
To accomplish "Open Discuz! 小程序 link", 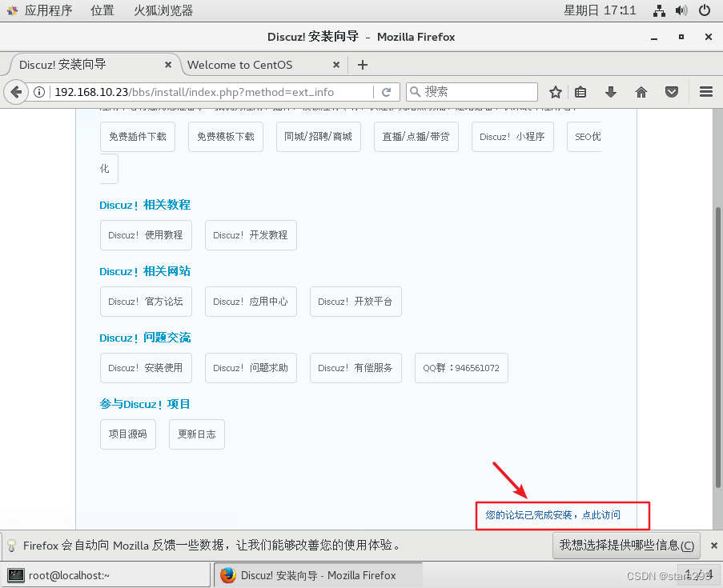I will [512, 137].
